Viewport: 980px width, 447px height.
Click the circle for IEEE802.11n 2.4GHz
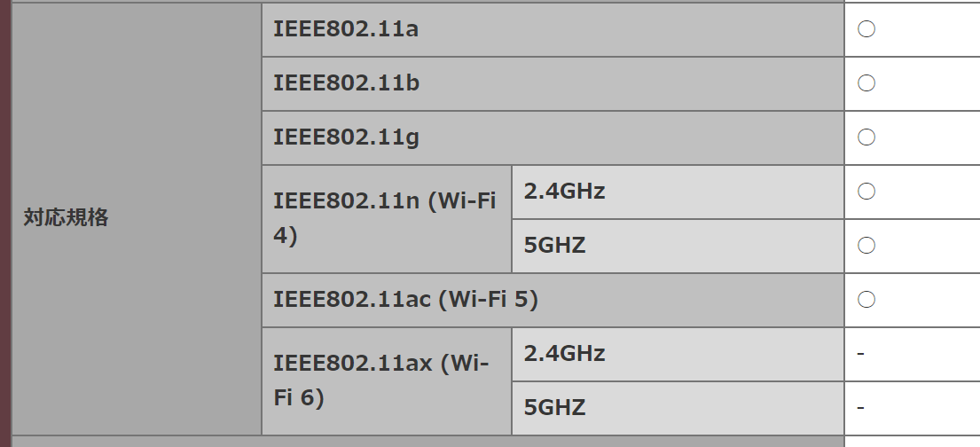tap(866, 191)
